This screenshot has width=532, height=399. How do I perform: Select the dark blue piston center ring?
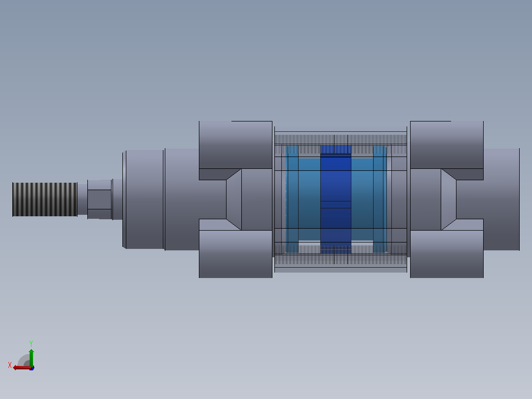pyautogui.click(x=336, y=199)
